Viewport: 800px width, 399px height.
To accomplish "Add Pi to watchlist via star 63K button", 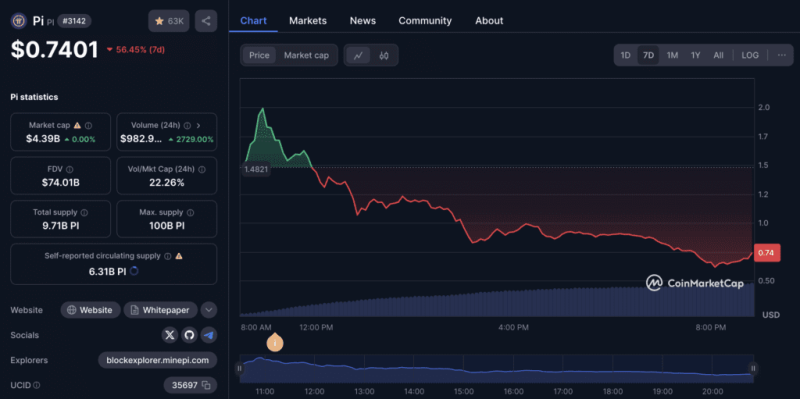I will pos(169,21).
